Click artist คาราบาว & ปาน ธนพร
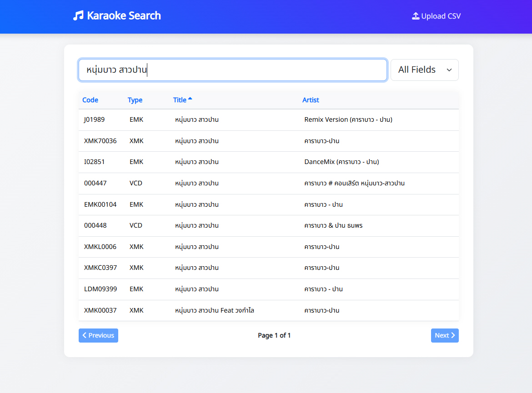 coord(333,225)
